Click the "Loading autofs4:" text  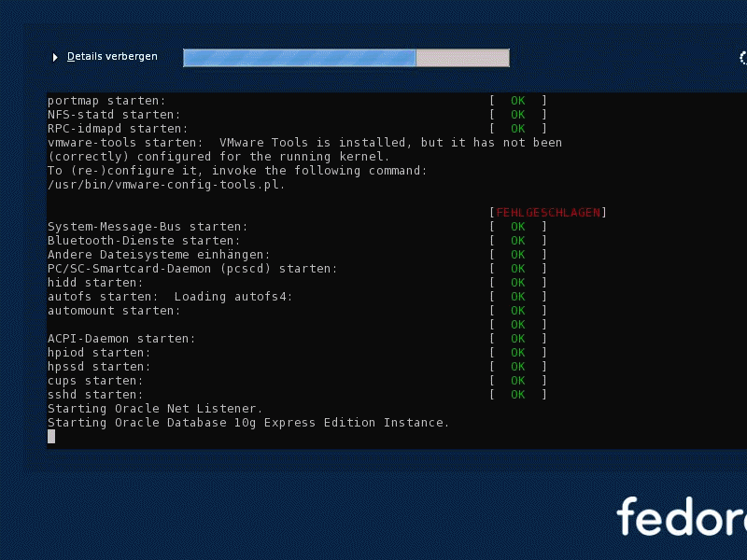click(233, 297)
